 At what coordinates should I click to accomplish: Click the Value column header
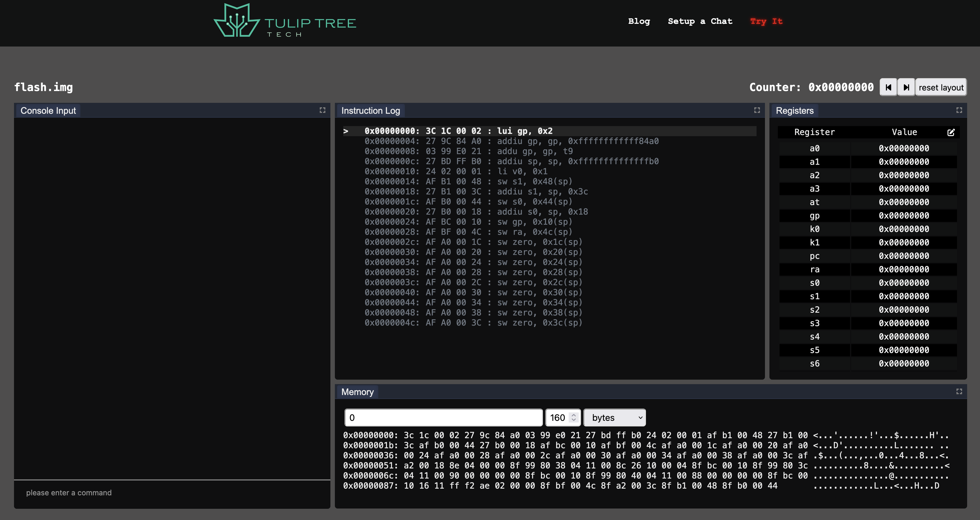pyautogui.click(x=904, y=132)
